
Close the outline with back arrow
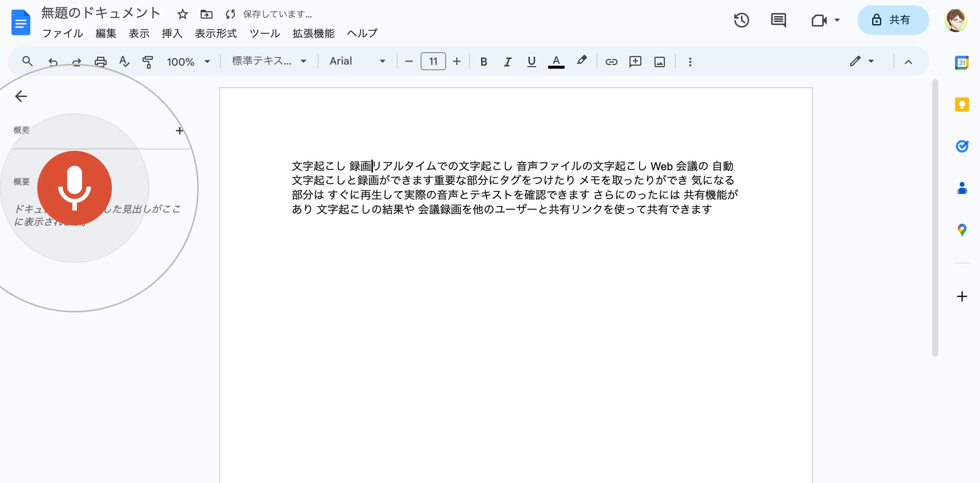(21, 96)
